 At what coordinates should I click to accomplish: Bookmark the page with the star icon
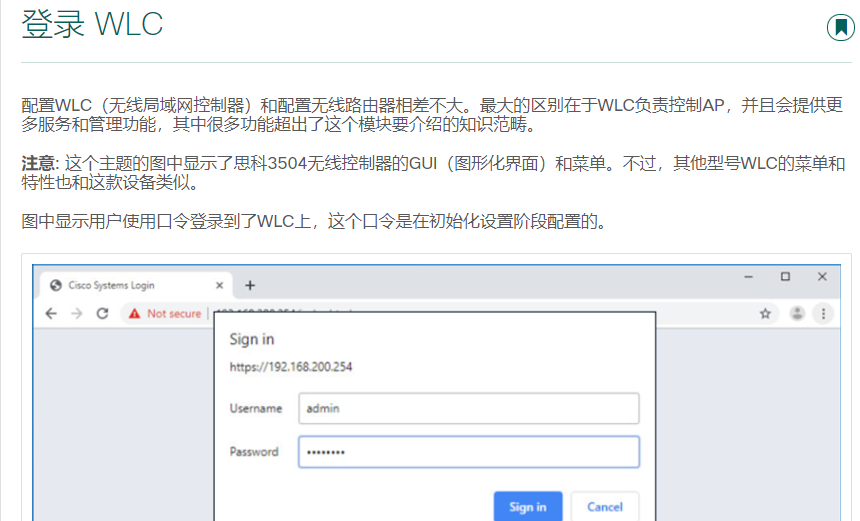tap(765, 313)
